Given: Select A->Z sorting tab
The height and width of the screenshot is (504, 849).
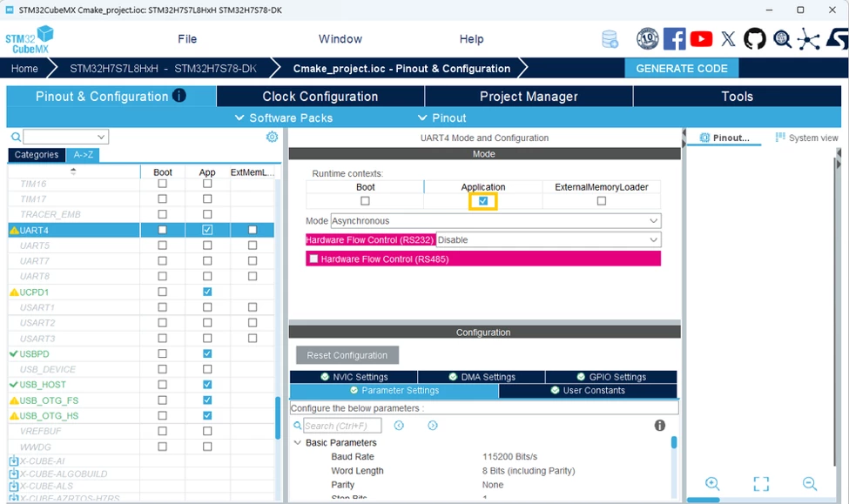Looking at the screenshot, I should [83, 155].
